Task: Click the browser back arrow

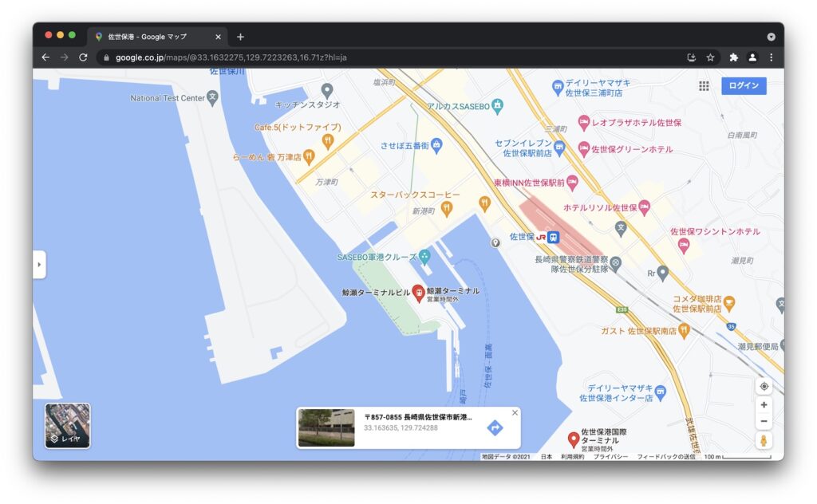Action: click(45, 57)
